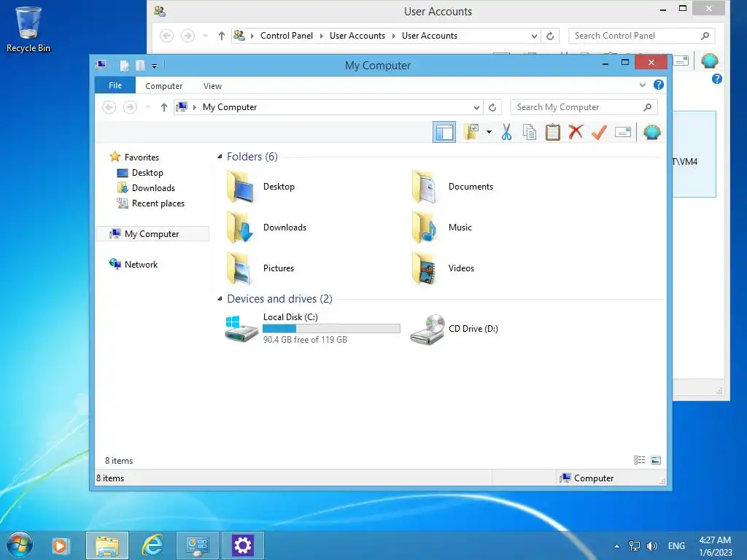The image size is (747, 560).
Task: Select My Computer in navigation pane
Action: (152, 234)
